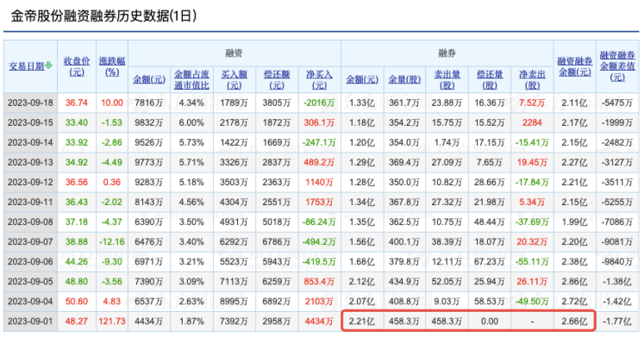Click the 融券 group header
This screenshot has height=337, width=644.
click(447, 53)
